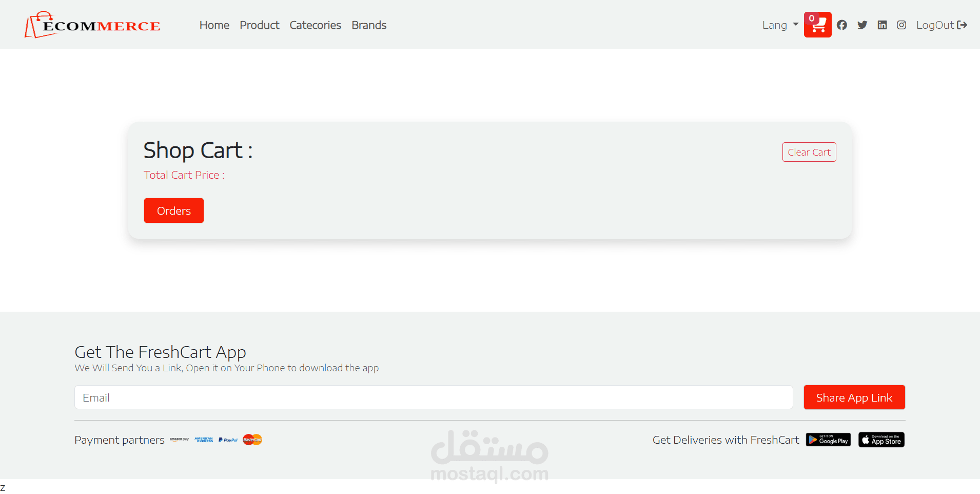Image resolution: width=980 pixels, height=494 pixels.
Task: Click the Clear Cart button
Action: coord(809,152)
